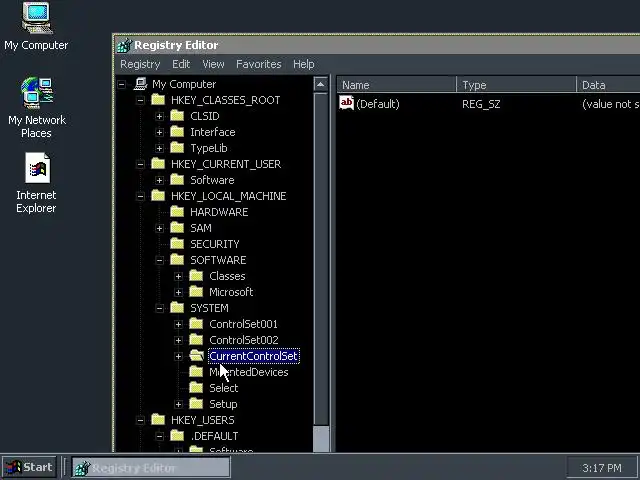Click the open CurrentControlSet folder icon
This screenshot has height=480, width=640.
click(x=197, y=356)
